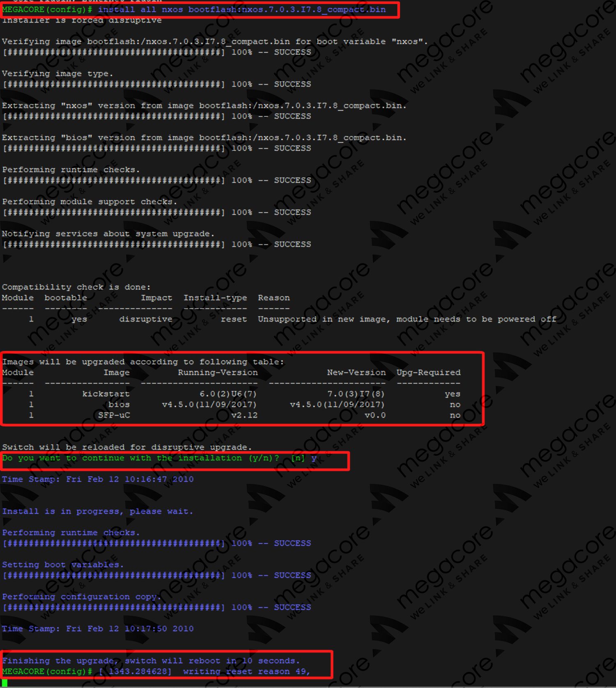Click the "bootable" column header

[x=66, y=298]
